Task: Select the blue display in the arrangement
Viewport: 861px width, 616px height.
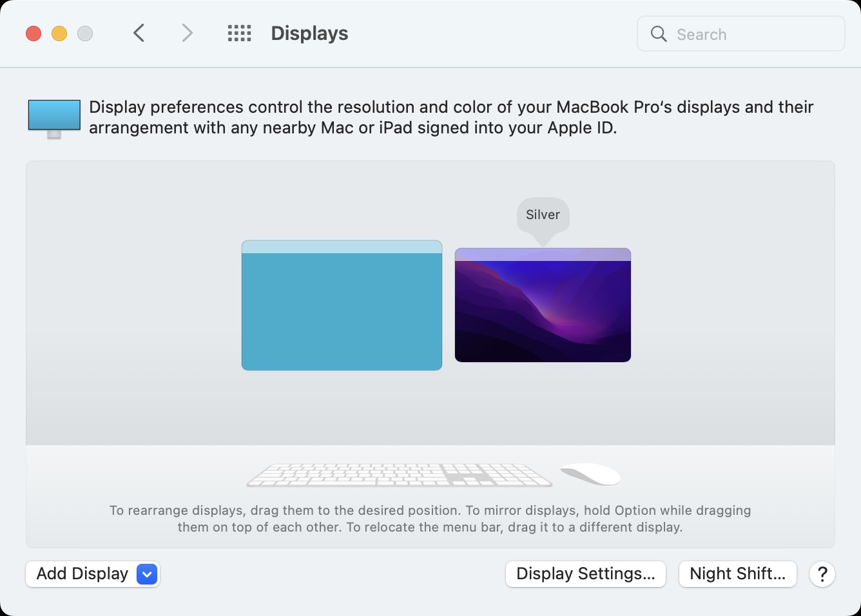Action: (x=342, y=305)
